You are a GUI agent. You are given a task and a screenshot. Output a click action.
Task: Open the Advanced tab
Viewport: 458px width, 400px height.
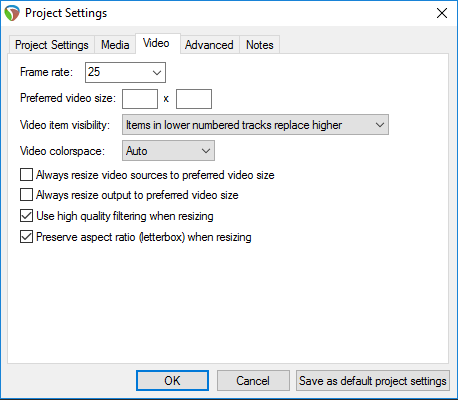(209, 45)
